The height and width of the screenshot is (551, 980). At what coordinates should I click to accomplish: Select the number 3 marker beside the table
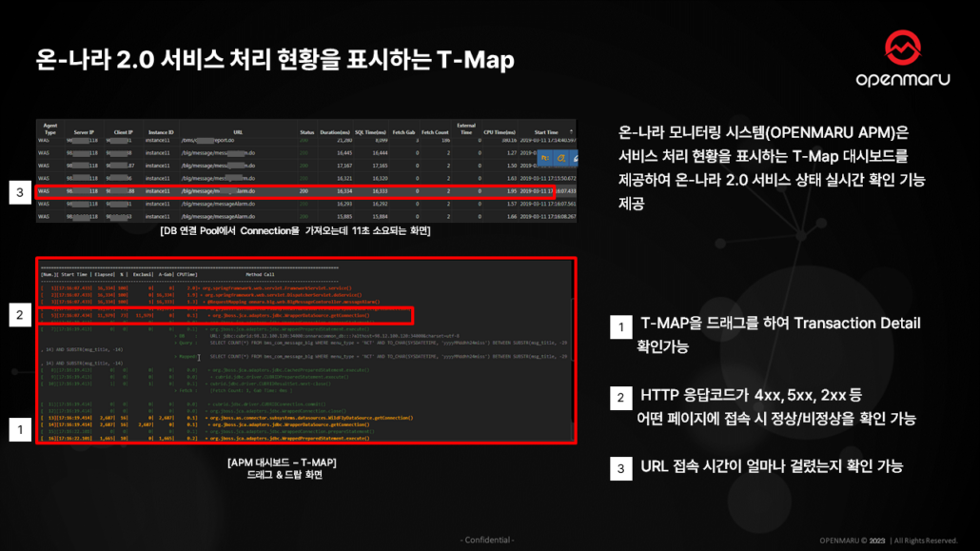pos(20,192)
